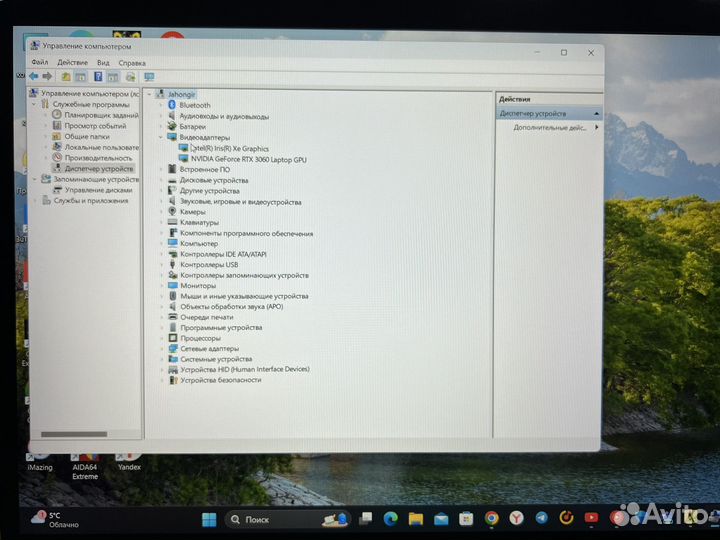Image resolution: width=720 pixels, height=540 pixels.
Task: Click the Help icon in the toolbar
Action: point(98,76)
